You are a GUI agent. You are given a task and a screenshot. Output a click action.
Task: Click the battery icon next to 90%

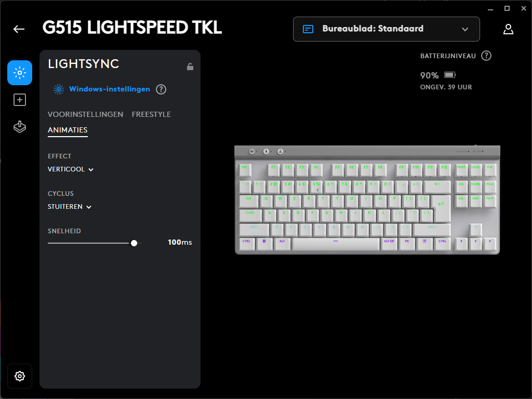click(450, 75)
